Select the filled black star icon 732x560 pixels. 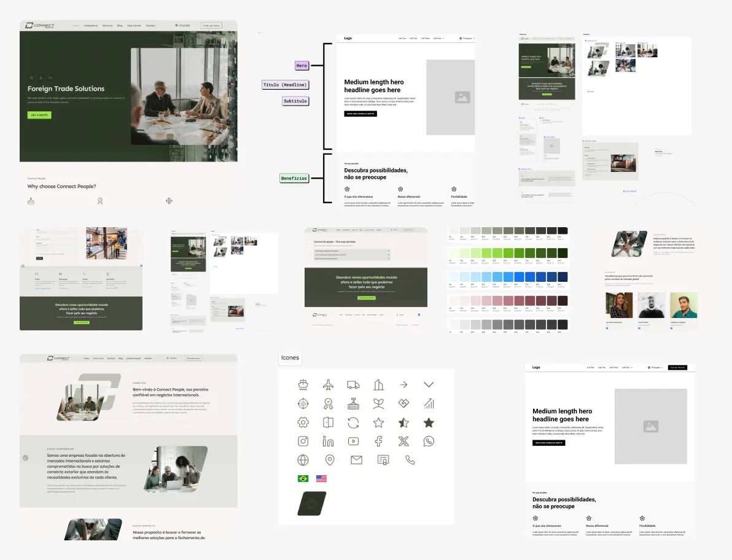point(429,422)
